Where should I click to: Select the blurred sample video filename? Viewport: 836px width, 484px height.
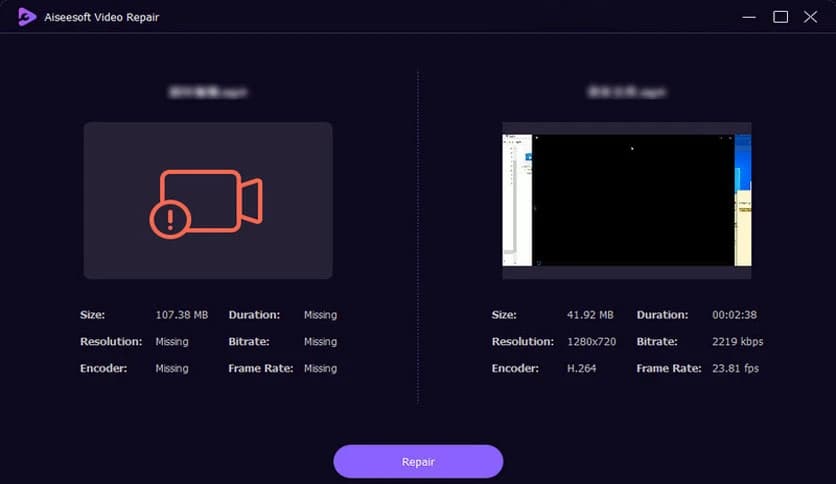(x=626, y=92)
